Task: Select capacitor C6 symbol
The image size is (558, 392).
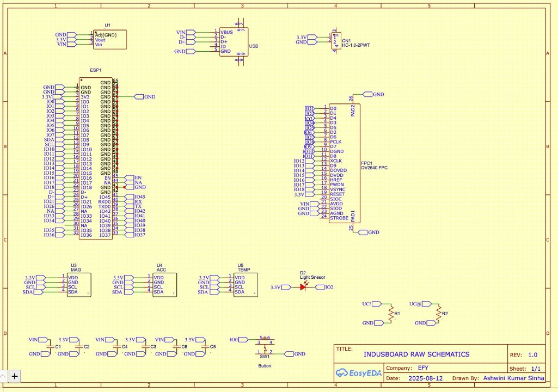Action: click(x=177, y=346)
